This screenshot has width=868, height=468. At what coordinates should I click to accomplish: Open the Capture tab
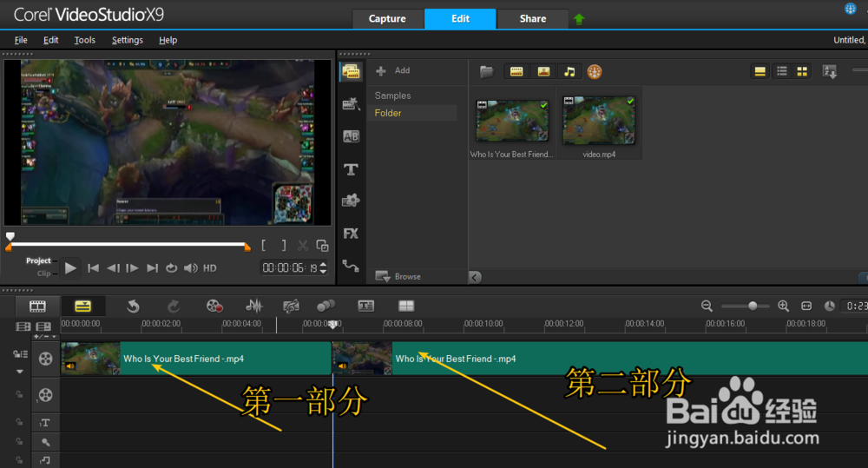pos(387,19)
